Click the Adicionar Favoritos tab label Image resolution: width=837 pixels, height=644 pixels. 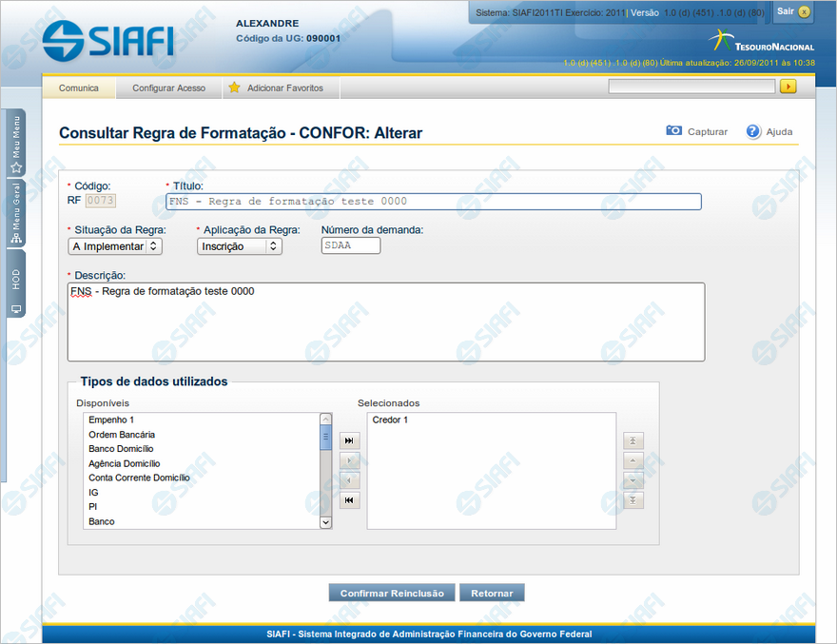point(285,88)
